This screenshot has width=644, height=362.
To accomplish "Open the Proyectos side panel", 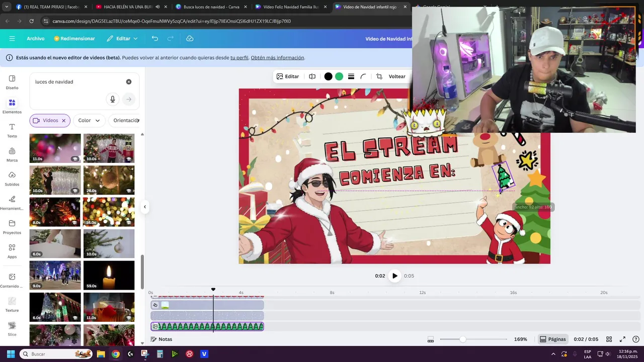I will (x=12, y=227).
